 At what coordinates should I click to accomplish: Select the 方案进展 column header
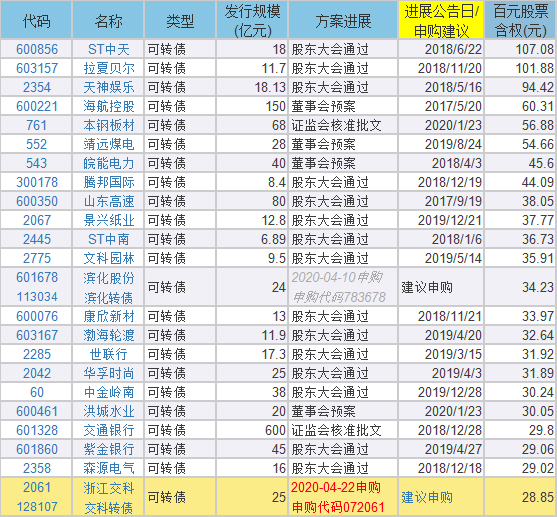pos(343,21)
